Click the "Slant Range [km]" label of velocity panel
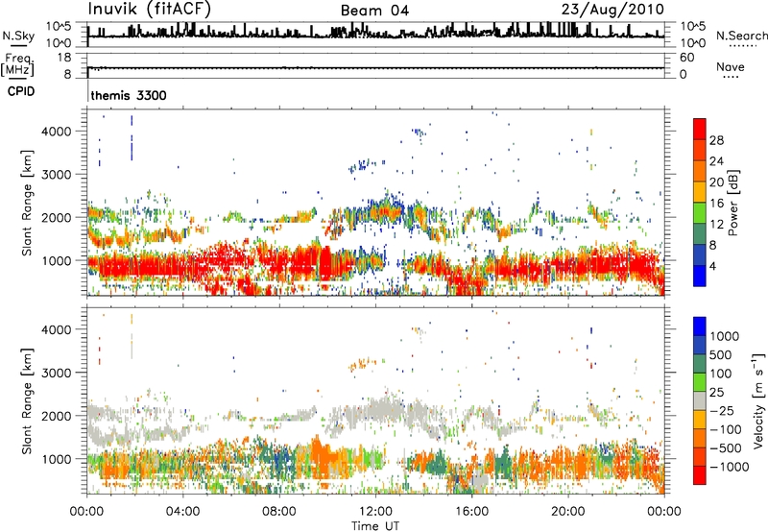Viewport: 768px width, 532px height. (27, 401)
